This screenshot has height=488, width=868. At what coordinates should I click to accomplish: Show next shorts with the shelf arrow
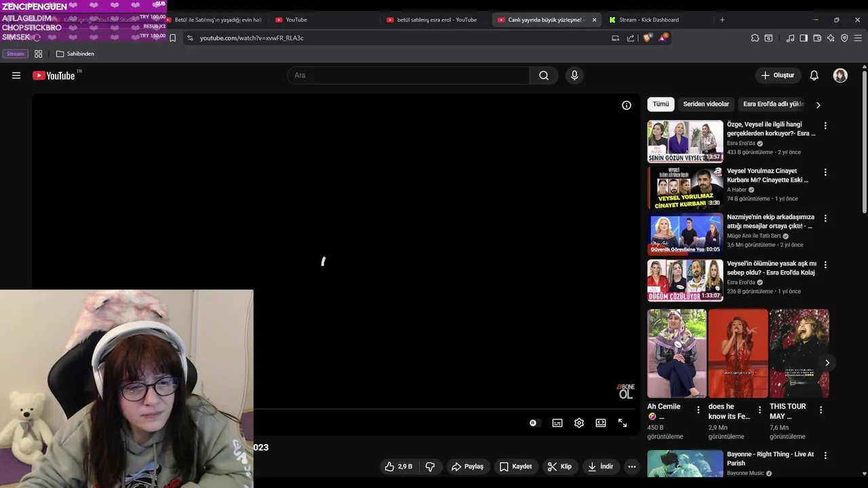[x=827, y=363]
